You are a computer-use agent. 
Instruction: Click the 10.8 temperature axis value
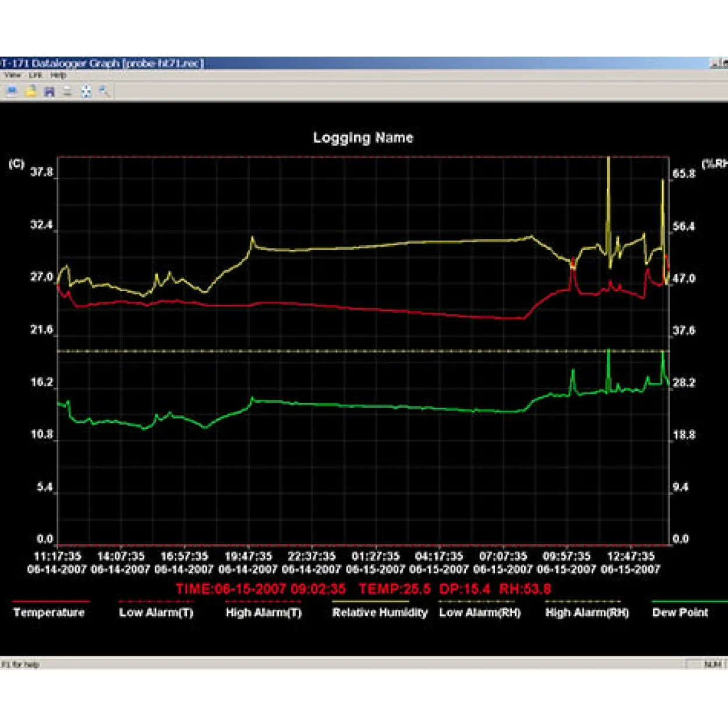pos(41,434)
